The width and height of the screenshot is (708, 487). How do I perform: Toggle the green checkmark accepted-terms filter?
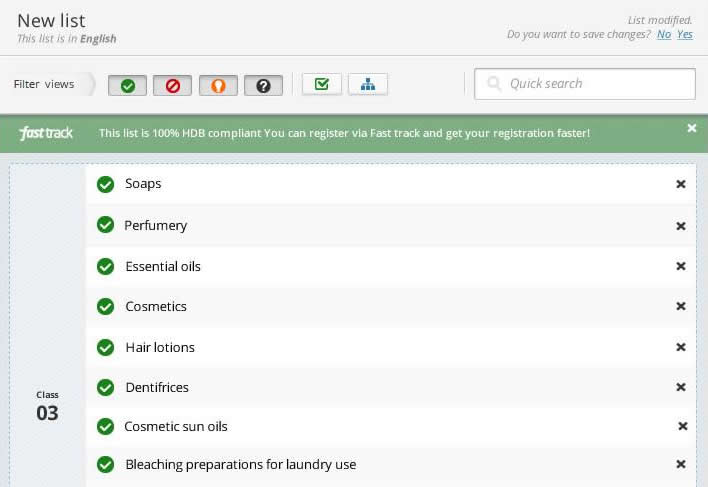pyautogui.click(x=127, y=85)
